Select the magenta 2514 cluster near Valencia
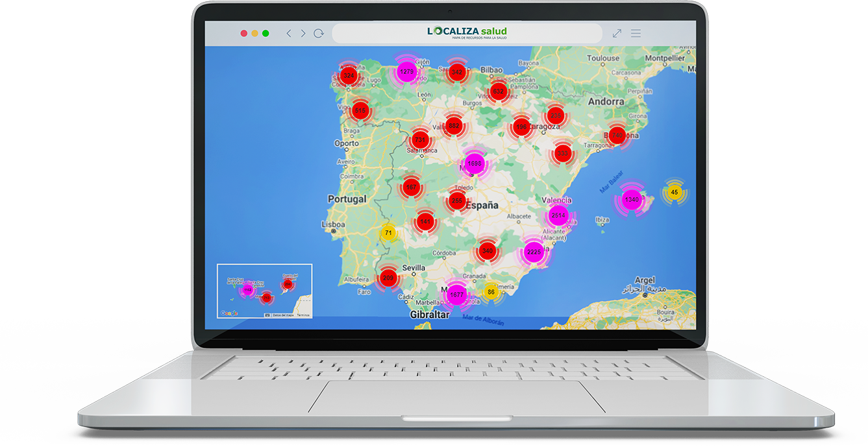The image size is (868, 447). point(557,215)
